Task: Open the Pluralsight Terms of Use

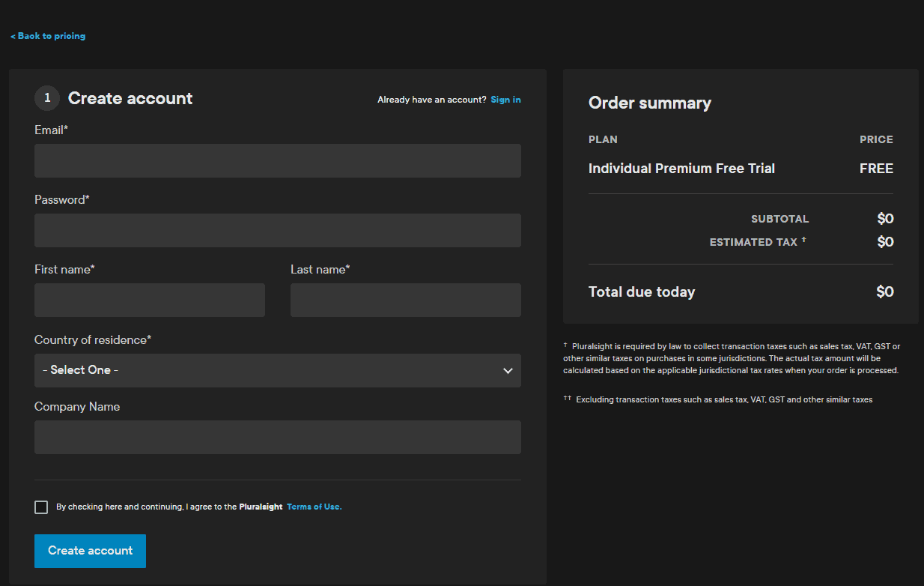Action: (x=314, y=507)
